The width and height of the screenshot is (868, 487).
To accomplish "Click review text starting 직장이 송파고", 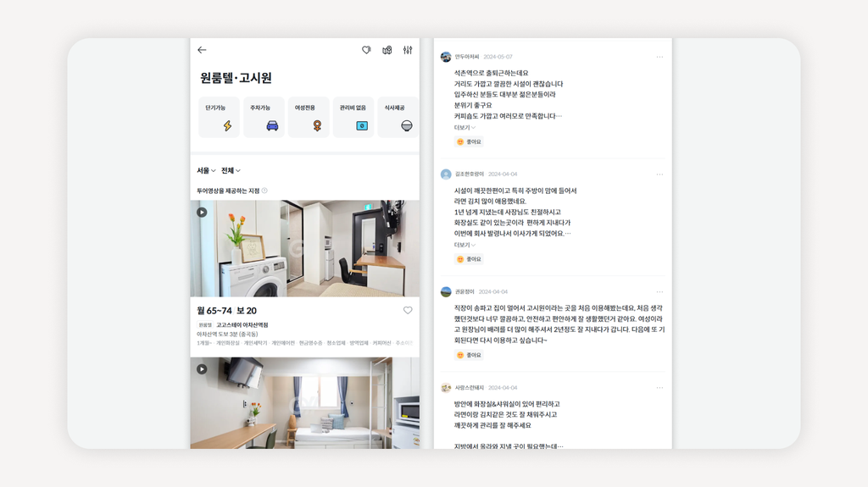I will pos(559,324).
